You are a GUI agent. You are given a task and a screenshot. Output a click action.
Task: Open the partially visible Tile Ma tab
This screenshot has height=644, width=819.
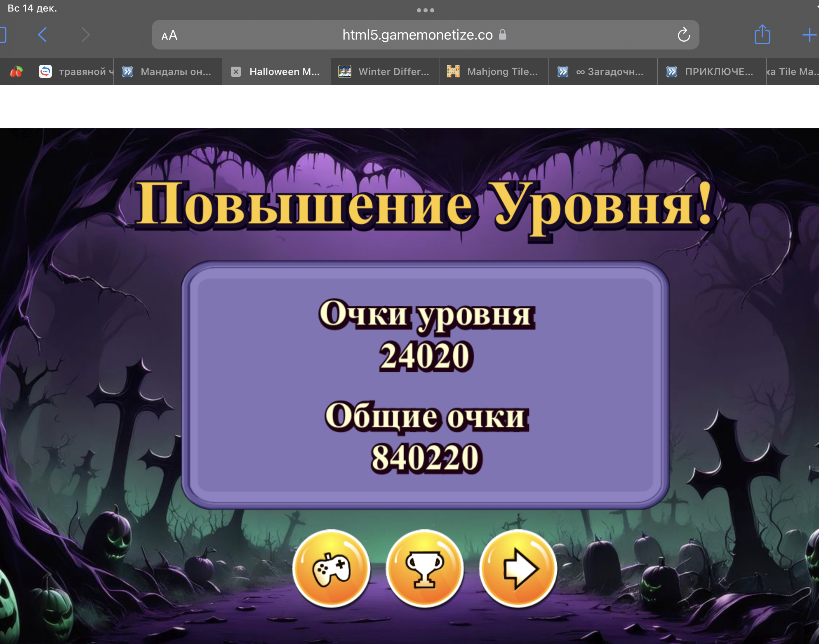coord(792,72)
